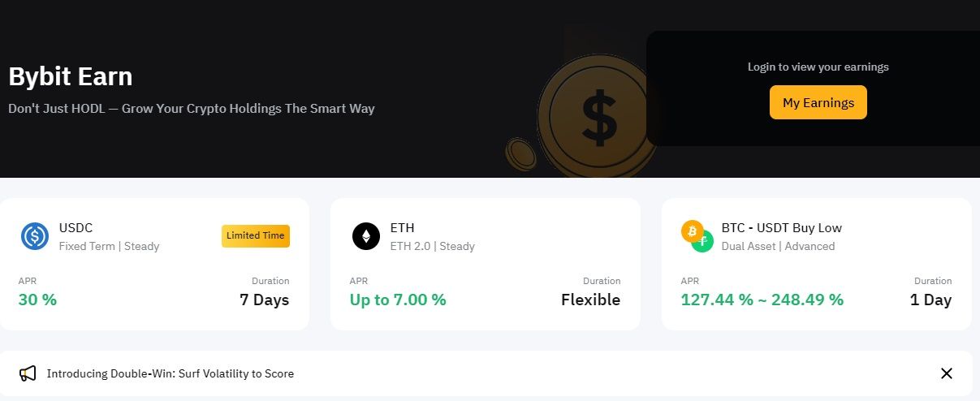Click the Ethereum logo icon

366,236
